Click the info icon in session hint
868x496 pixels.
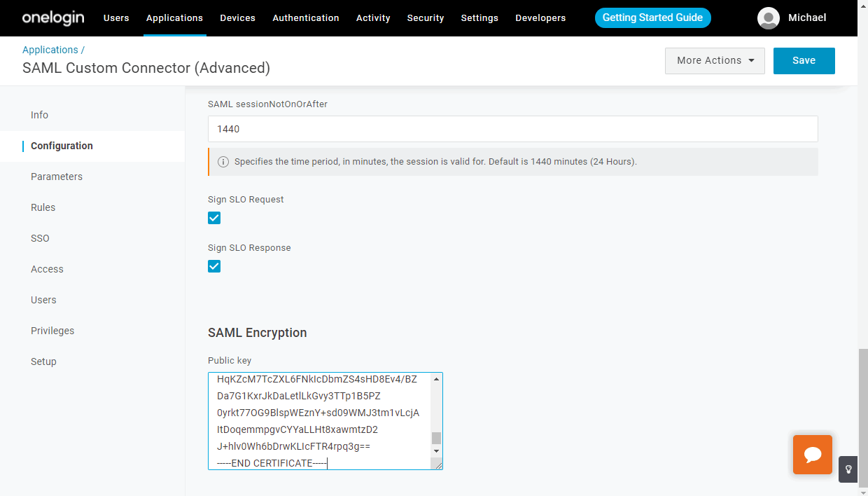tap(223, 162)
